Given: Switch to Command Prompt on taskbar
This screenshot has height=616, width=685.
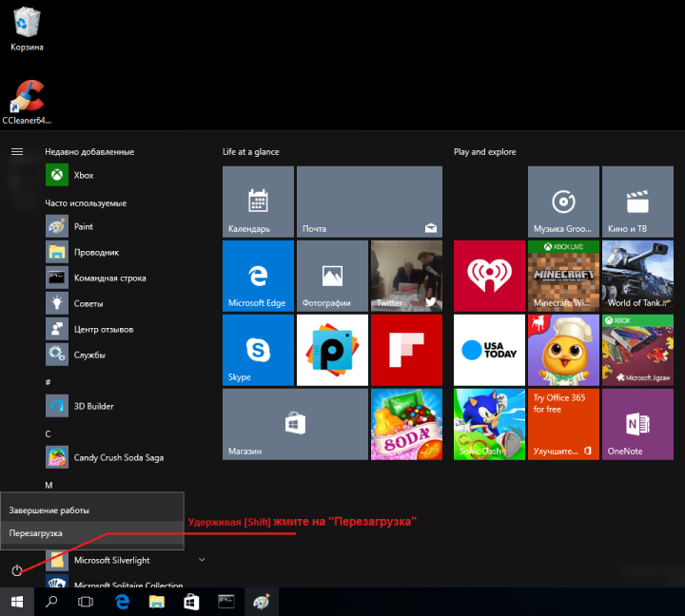Looking at the screenshot, I should coord(226,602).
